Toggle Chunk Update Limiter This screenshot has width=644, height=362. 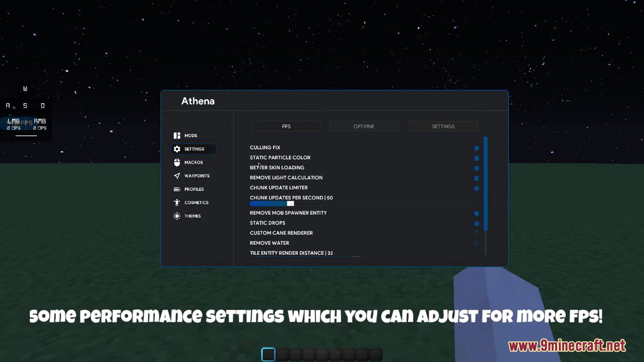pos(476,188)
